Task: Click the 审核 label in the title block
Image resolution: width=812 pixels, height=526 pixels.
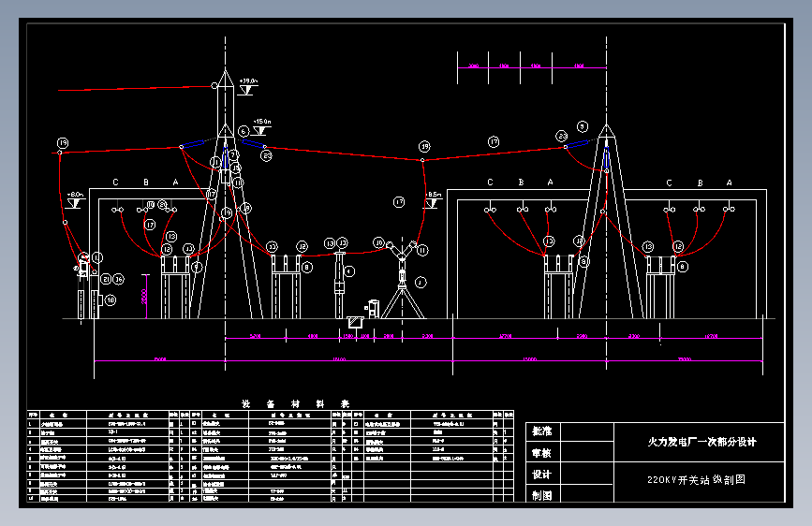Action: pyautogui.click(x=542, y=453)
